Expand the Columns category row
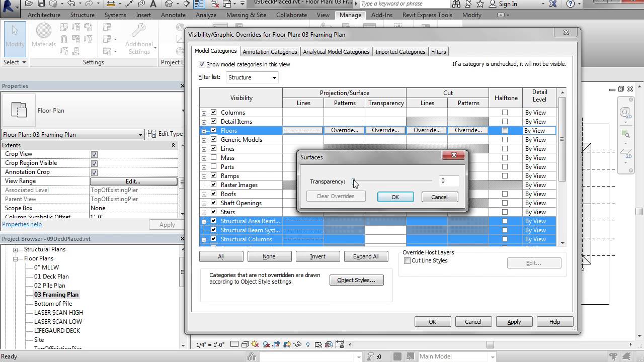The image size is (644, 362). click(x=204, y=113)
